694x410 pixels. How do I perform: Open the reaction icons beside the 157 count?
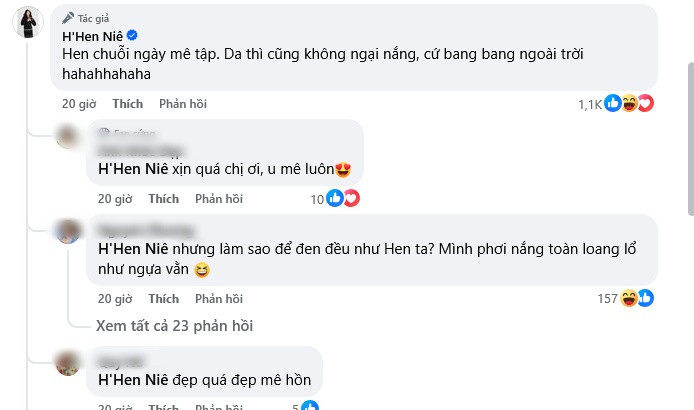[x=637, y=298]
